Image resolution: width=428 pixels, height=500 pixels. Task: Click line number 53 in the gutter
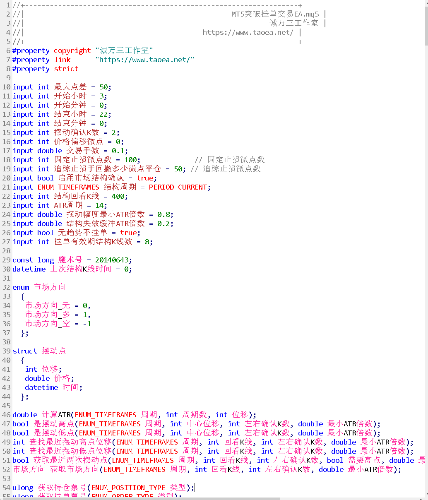click(6, 478)
